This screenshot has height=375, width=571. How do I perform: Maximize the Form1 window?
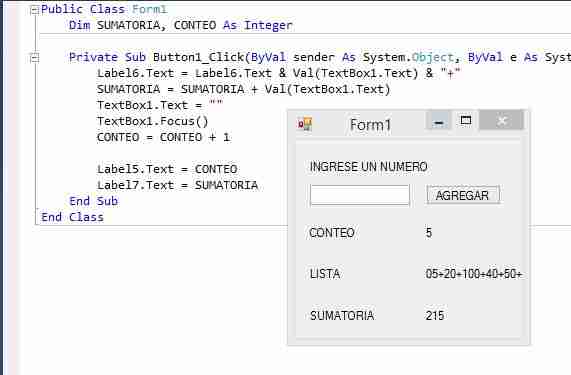(466, 121)
